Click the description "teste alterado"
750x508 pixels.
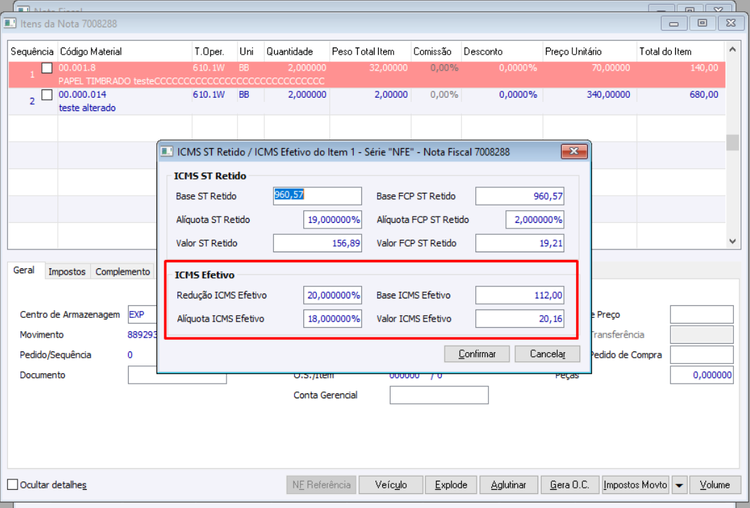(x=87, y=108)
